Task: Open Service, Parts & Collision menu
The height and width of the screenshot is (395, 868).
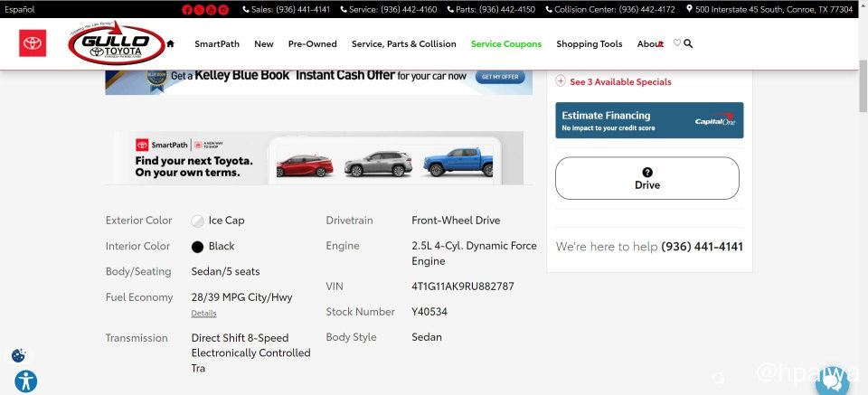Action: [403, 43]
